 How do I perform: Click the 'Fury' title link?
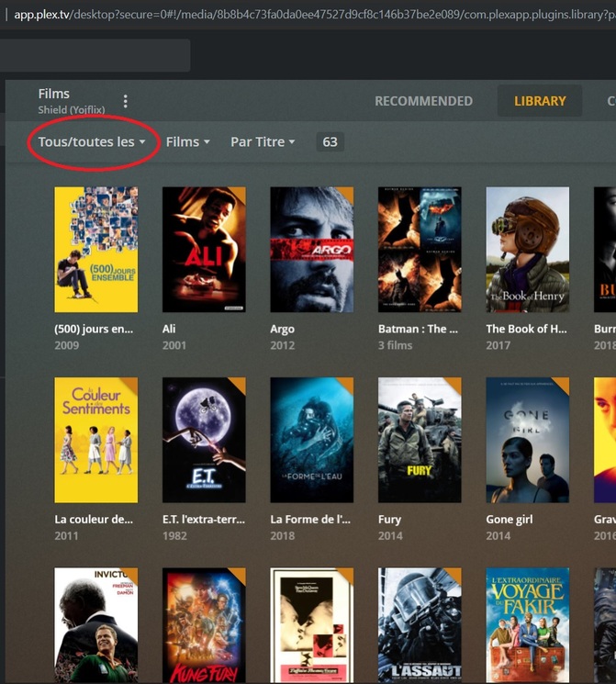389,520
